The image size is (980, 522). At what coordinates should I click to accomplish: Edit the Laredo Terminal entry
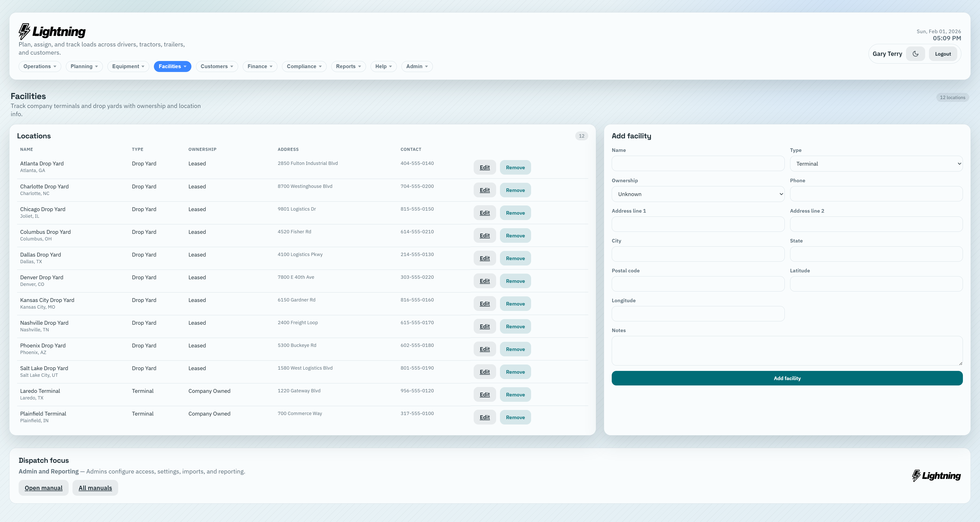click(484, 395)
